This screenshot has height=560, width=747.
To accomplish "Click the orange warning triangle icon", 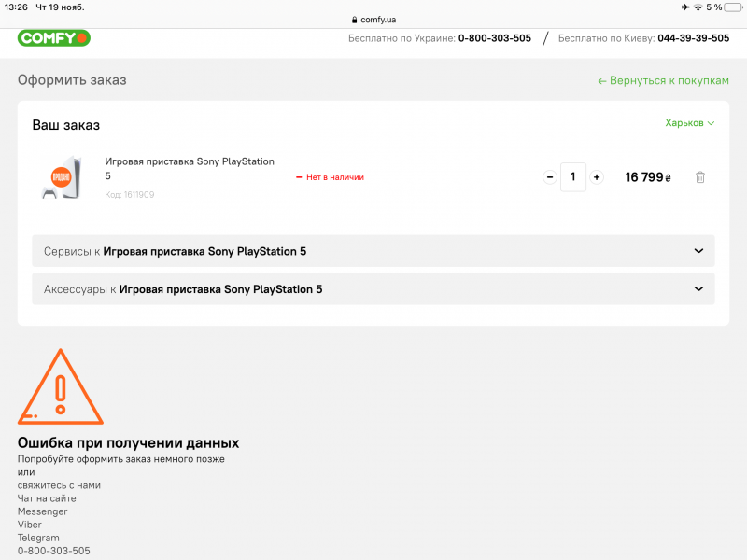I will point(61,387).
